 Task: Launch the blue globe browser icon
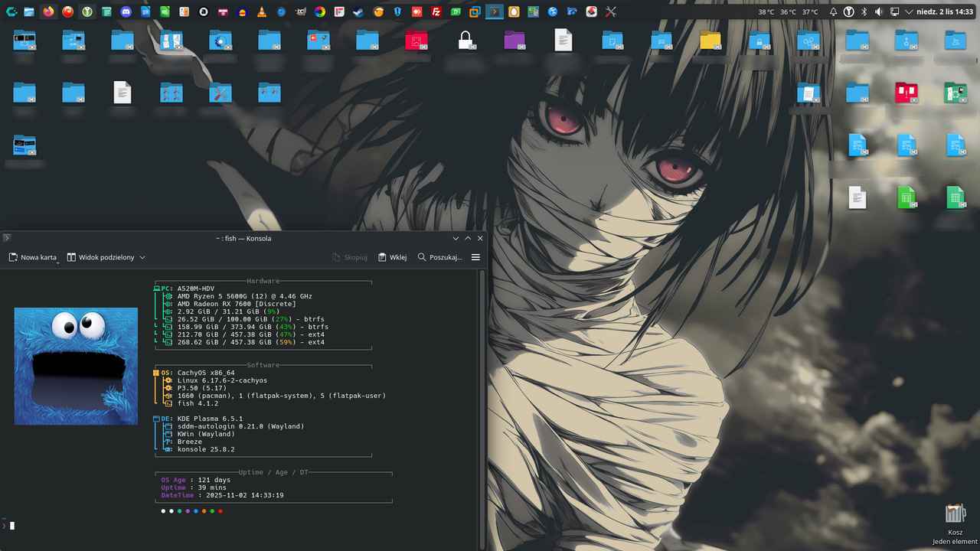point(553,12)
